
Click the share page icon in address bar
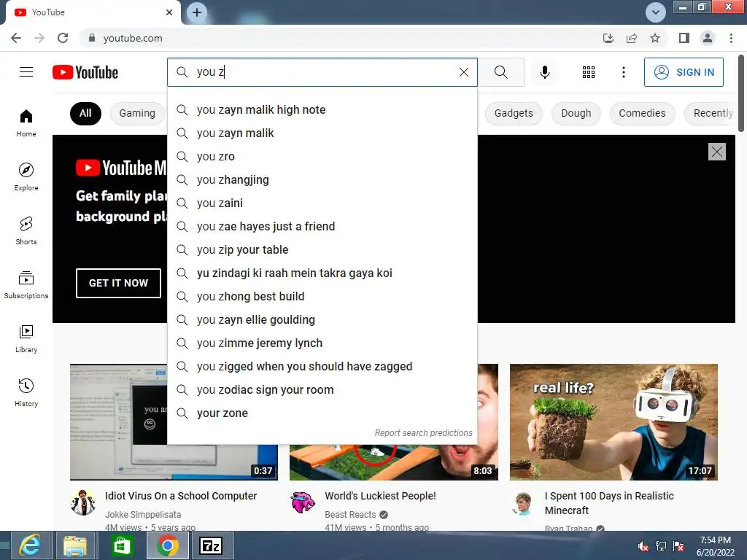click(632, 38)
